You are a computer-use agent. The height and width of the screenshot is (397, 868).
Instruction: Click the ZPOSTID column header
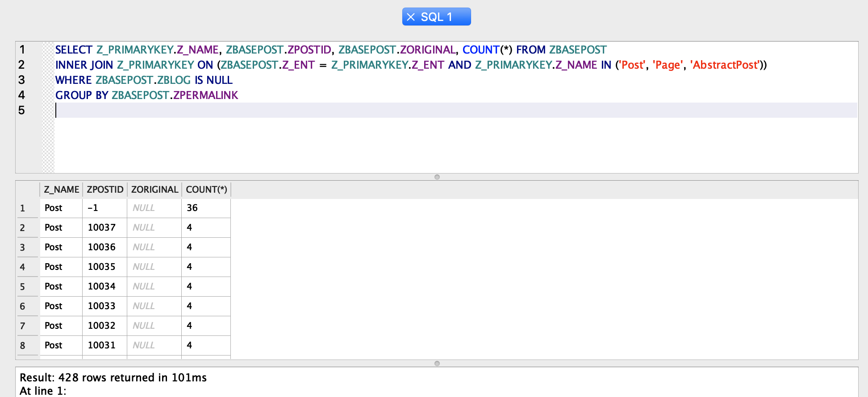point(105,190)
